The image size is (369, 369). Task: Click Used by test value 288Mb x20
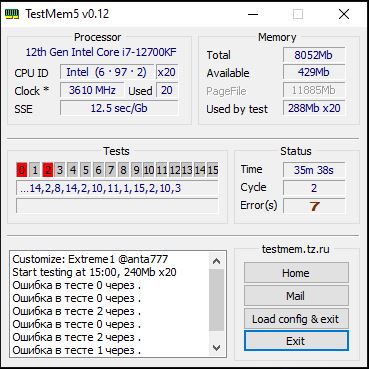(314, 108)
